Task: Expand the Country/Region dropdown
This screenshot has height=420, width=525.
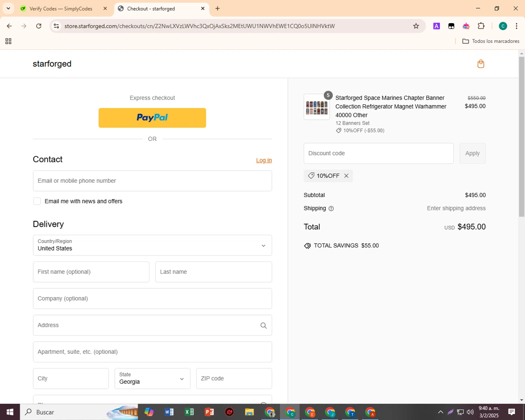Action: 152,245
